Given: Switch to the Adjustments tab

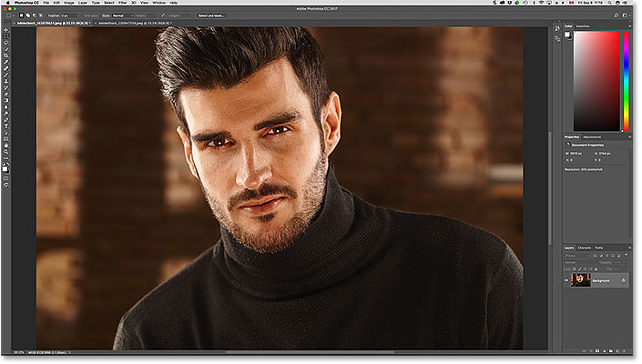Looking at the screenshot, I should pos(592,137).
